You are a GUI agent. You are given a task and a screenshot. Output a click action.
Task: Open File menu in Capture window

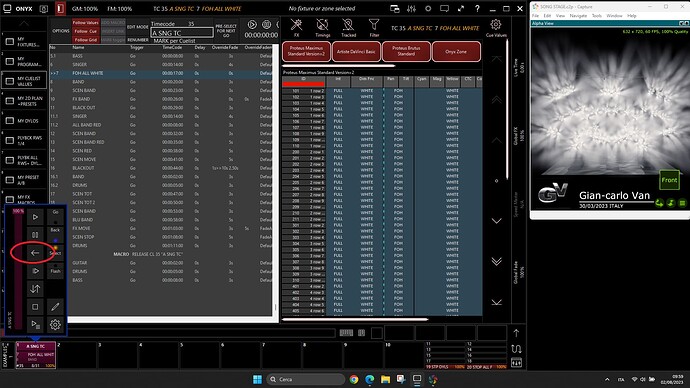pos(535,15)
